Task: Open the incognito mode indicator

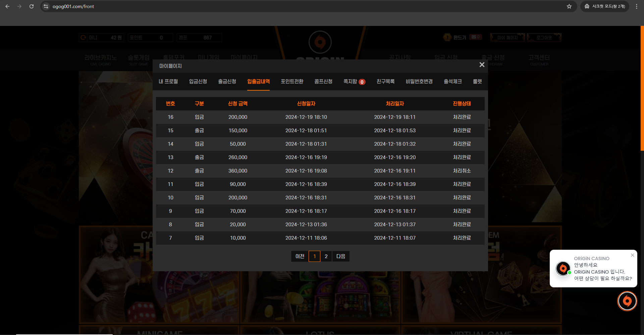Action: [x=605, y=6]
